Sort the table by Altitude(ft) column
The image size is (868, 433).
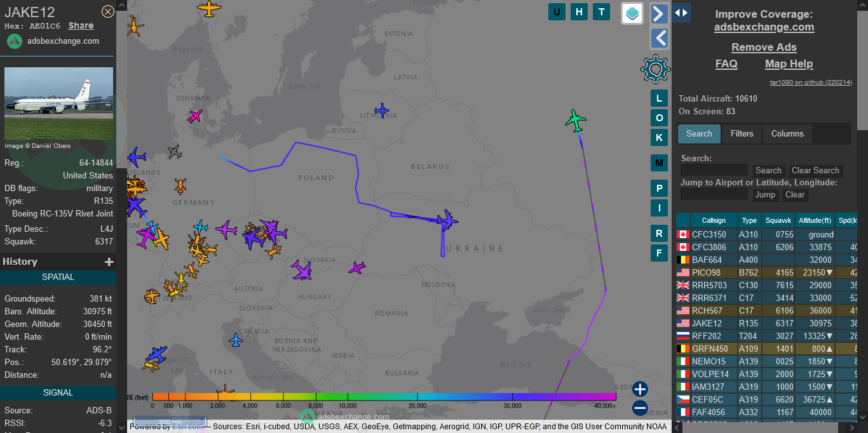pos(815,220)
